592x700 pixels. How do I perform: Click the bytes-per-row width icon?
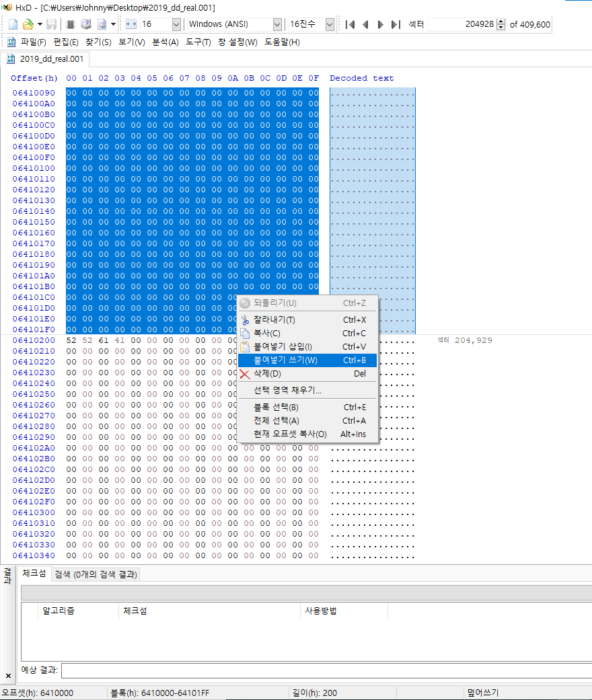point(131,24)
